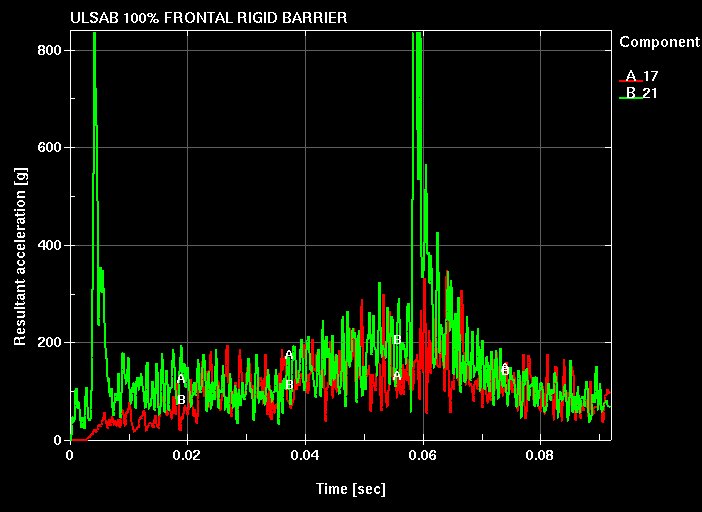Select the Component legend heading
Image resolution: width=702 pixels, height=512 pixels.
659,42
